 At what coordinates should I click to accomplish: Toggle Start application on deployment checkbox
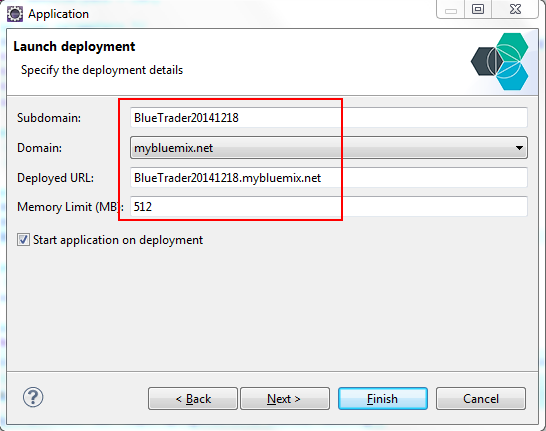pyautogui.click(x=23, y=240)
